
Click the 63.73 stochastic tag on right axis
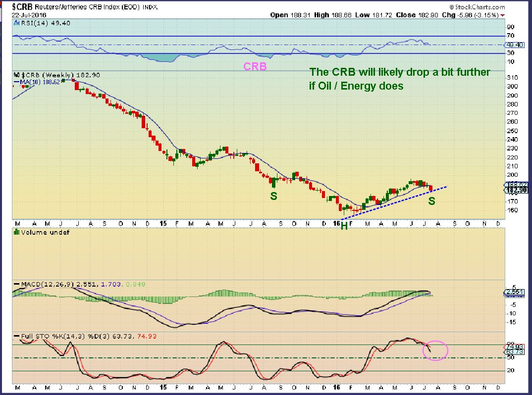coord(514,352)
